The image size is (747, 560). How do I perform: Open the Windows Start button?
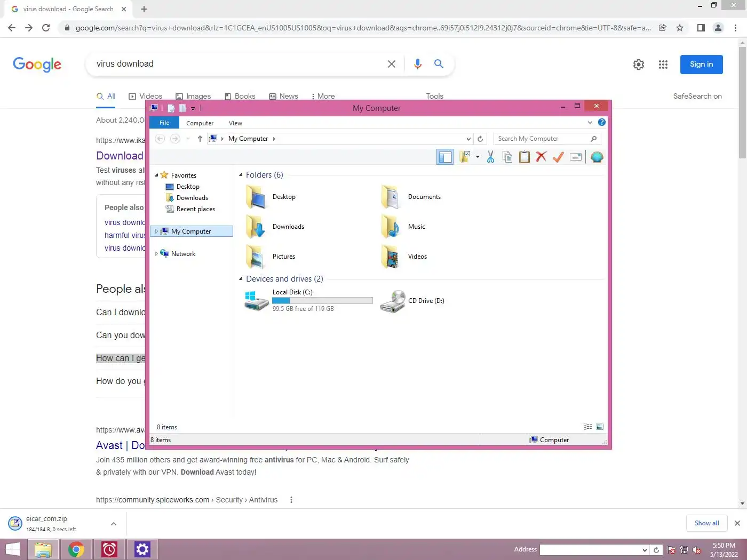click(x=13, y=549)
